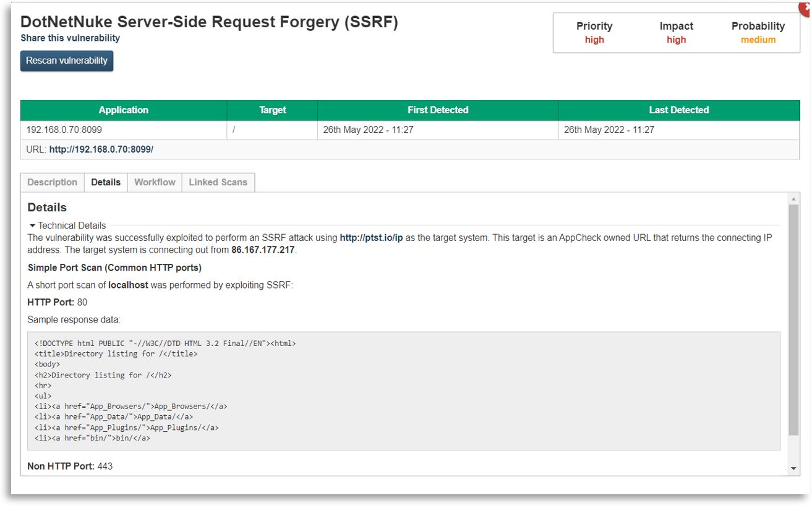
Task: Open the Share this vulnerability link
Action: [70, 38]
